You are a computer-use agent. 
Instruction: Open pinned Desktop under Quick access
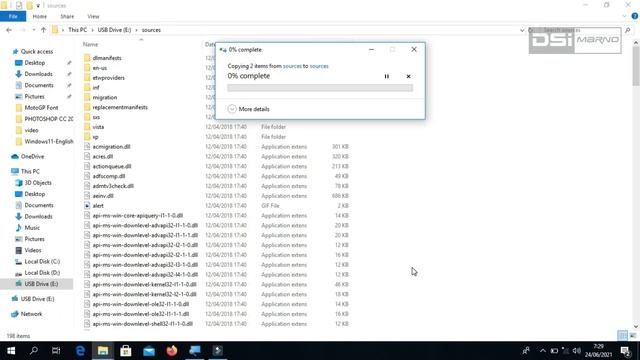35,63
